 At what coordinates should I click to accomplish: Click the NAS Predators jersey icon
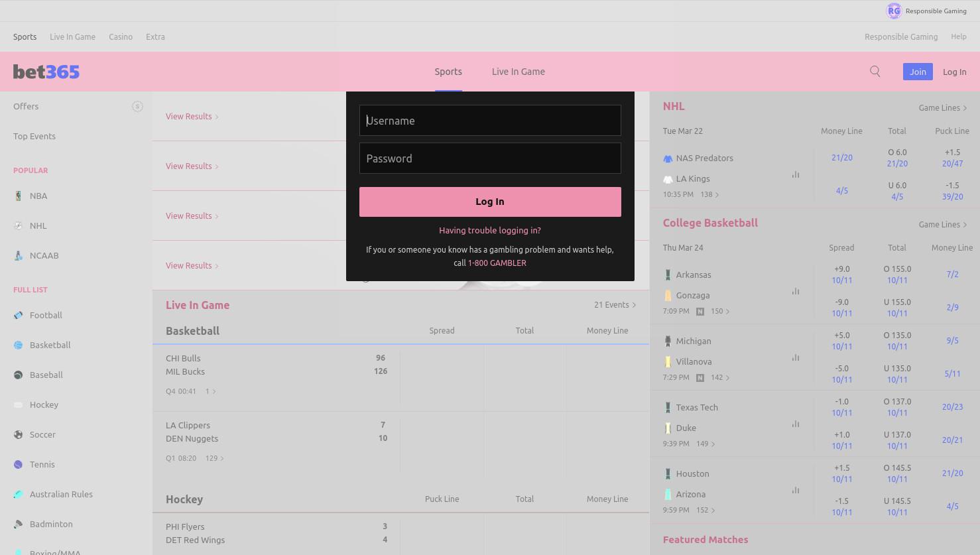tap(668, 158)
